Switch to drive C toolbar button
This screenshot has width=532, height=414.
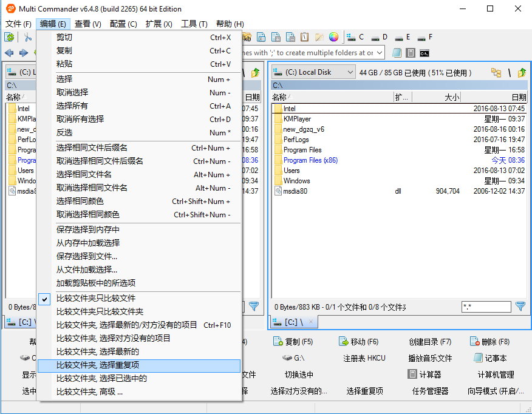(x=355, y=37)
